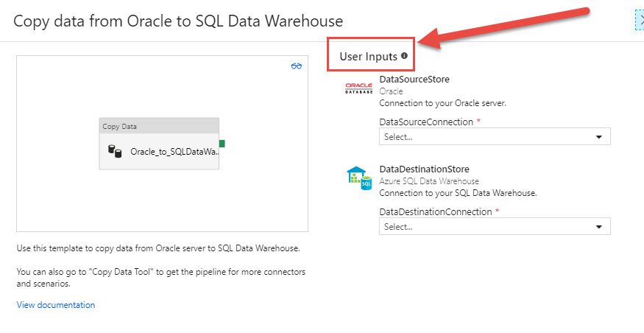
Task: Click the arrow on the DataDestinationConnection dropdown
Action: coord(599,227)
